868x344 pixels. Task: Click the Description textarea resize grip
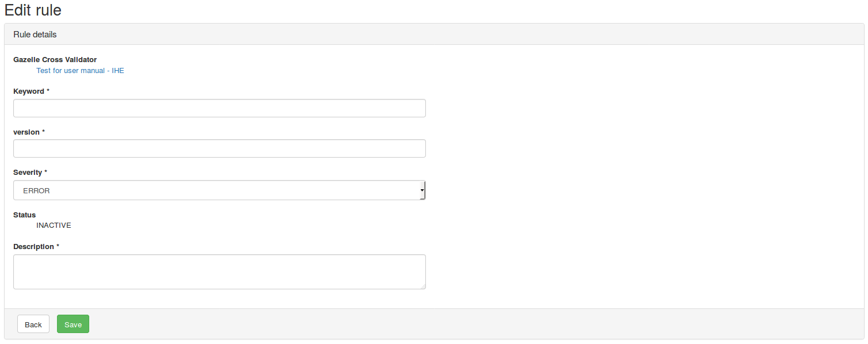coord(422,286)
